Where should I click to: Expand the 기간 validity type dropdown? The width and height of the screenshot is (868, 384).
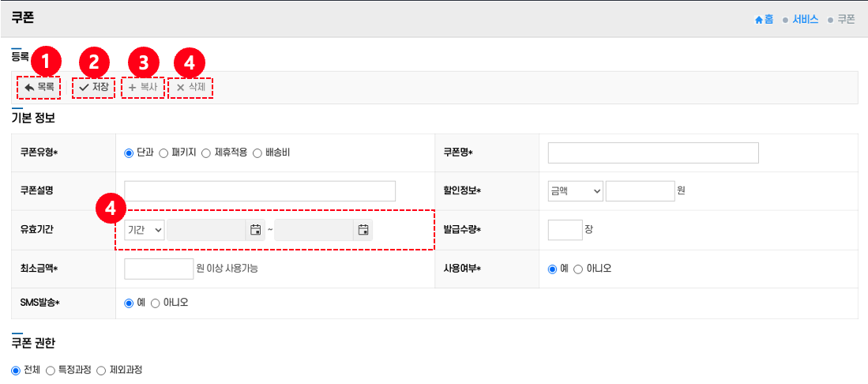(x=145, y=230)
